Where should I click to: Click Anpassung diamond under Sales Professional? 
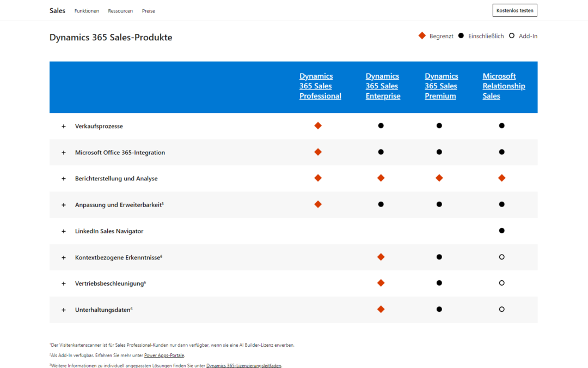(318, 204)
